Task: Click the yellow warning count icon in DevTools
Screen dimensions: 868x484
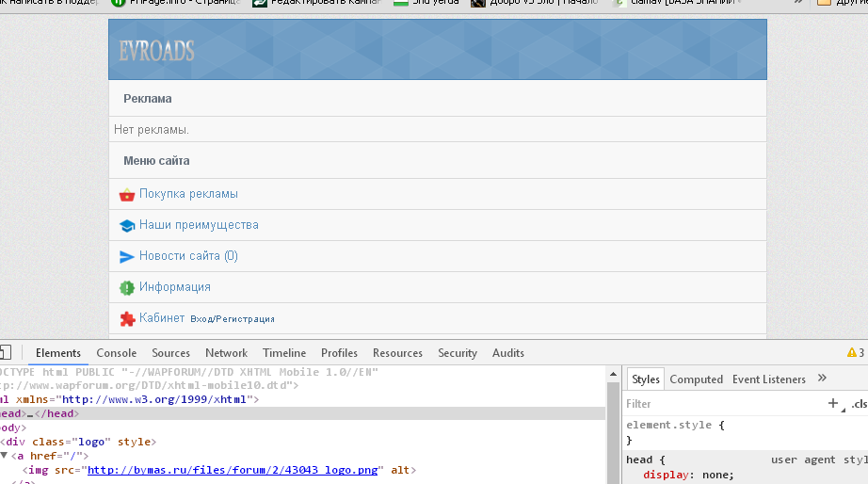Action: [855, 353]
